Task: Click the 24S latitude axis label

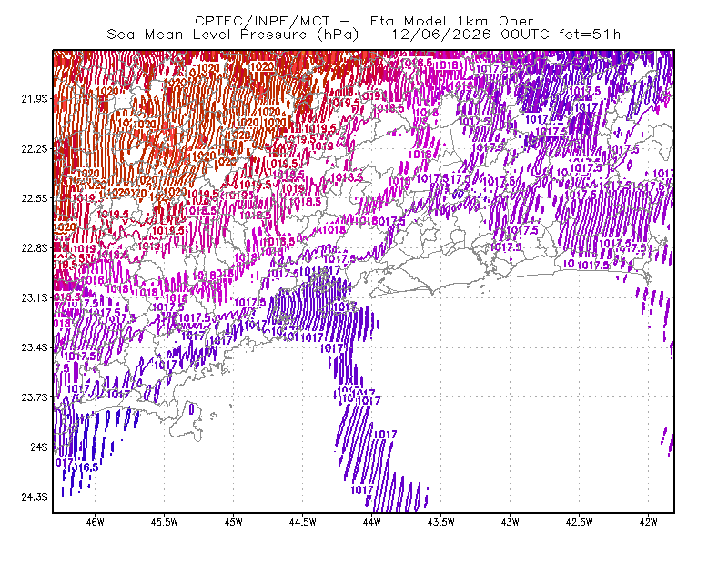Action: click(x=39, y=447)
